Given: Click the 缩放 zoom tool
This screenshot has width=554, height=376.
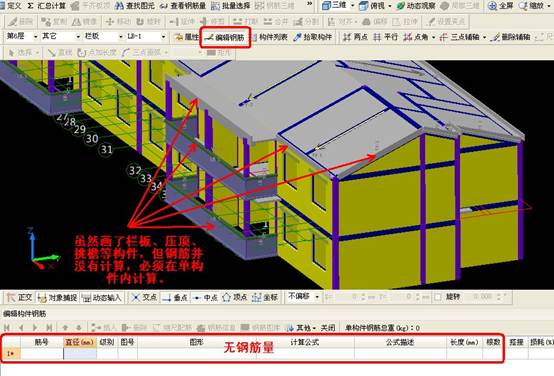Looking at the screenshot, I should point(532,6).
